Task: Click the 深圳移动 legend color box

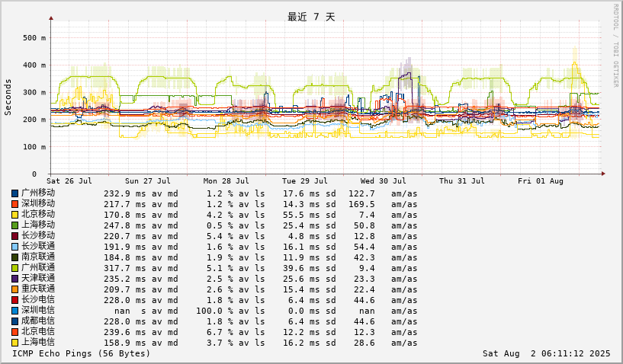Action: [14, 204]
